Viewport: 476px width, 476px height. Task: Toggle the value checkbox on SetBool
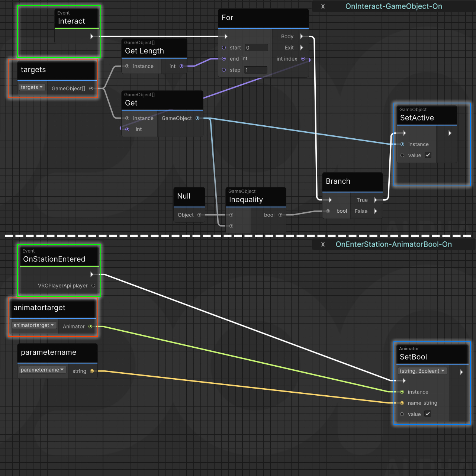(427, 414)
